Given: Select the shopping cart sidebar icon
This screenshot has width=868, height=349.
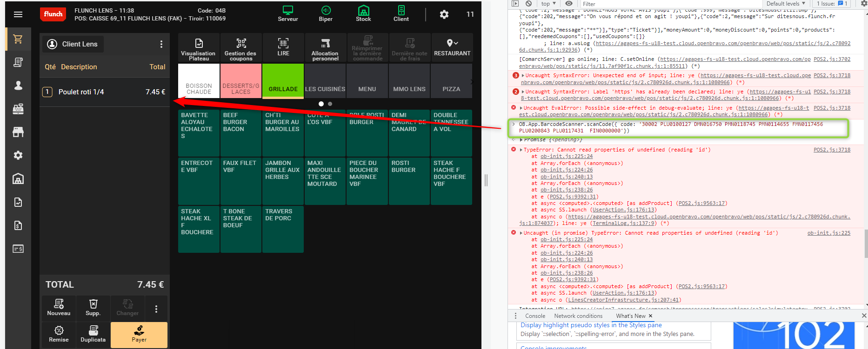Looking at the screenshot, I should click(18, 39).
